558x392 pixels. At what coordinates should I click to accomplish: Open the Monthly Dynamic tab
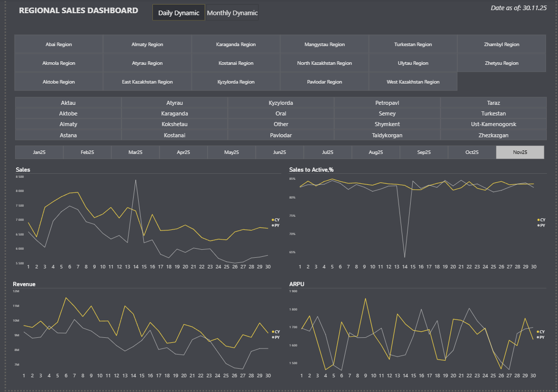[x=232, y=13]
